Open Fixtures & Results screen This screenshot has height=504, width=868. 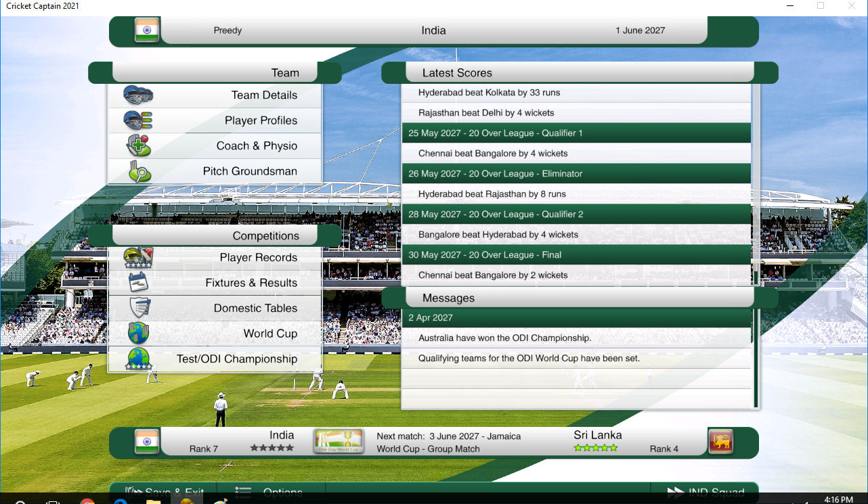click(215, 283)
